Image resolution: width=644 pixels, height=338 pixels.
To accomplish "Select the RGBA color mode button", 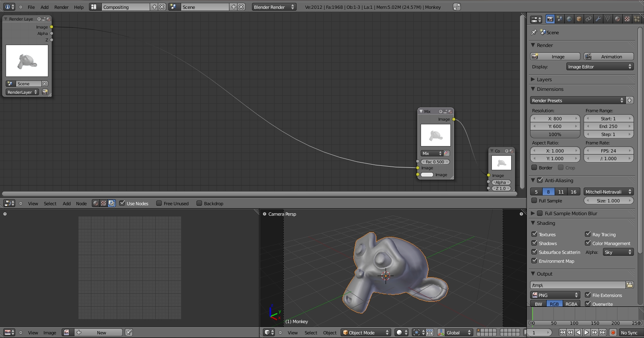I will tap(571, 304).
